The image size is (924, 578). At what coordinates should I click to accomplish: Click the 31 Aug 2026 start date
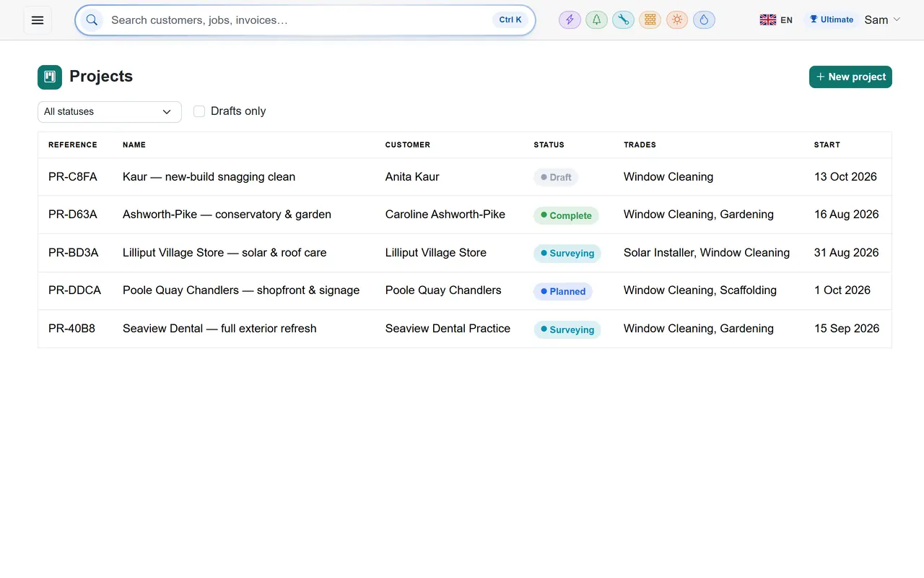click(847, 253)
